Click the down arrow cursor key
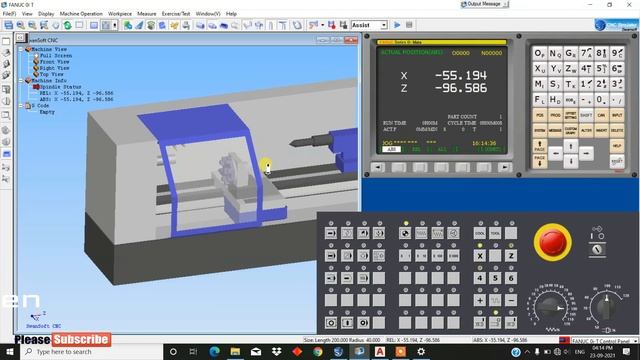Screen dimensions: 640x360 [x=571, y=161]
